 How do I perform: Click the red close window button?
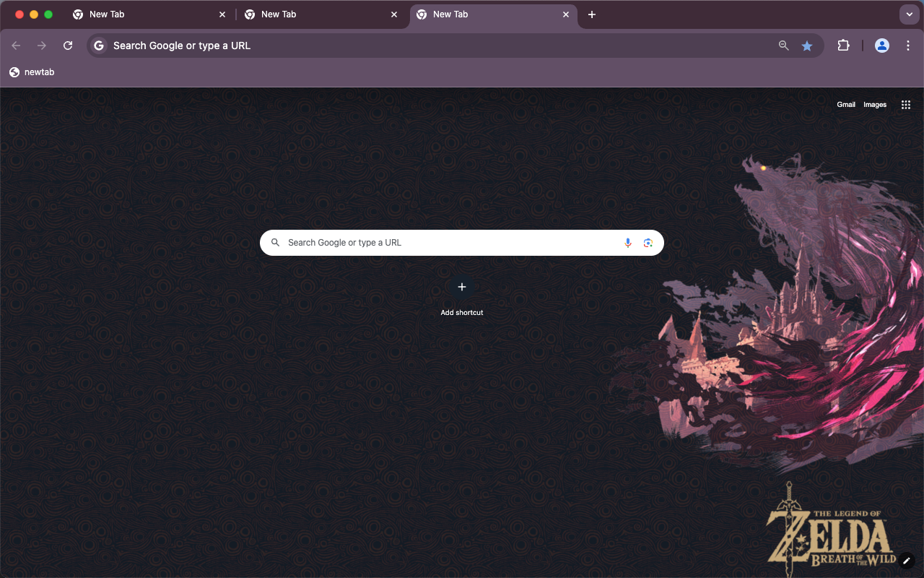coord(19,14)
